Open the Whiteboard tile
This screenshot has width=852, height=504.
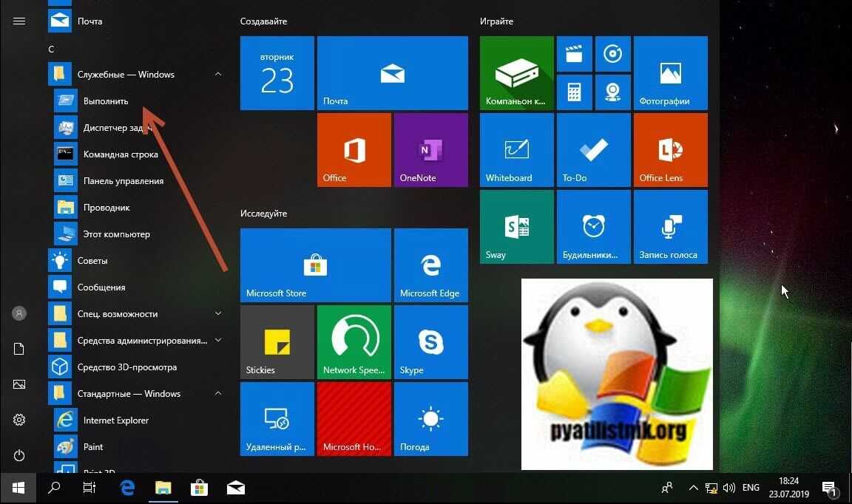(x=516, y=150)
